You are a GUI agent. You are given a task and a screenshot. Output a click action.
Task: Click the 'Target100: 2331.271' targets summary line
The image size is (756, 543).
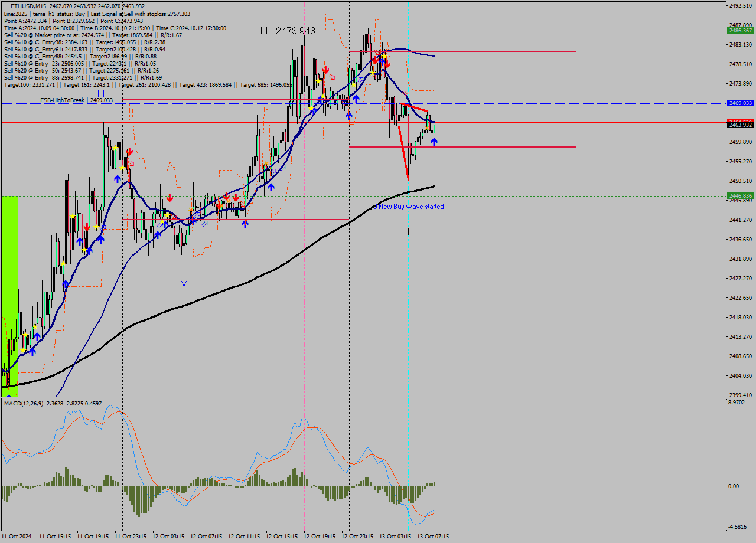tap(148, 84)
